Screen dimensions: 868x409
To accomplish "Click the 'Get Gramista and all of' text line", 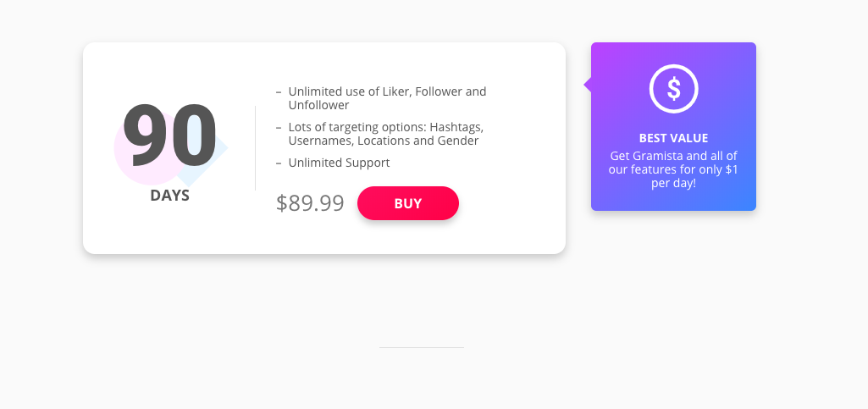I will tap(673, 156).
